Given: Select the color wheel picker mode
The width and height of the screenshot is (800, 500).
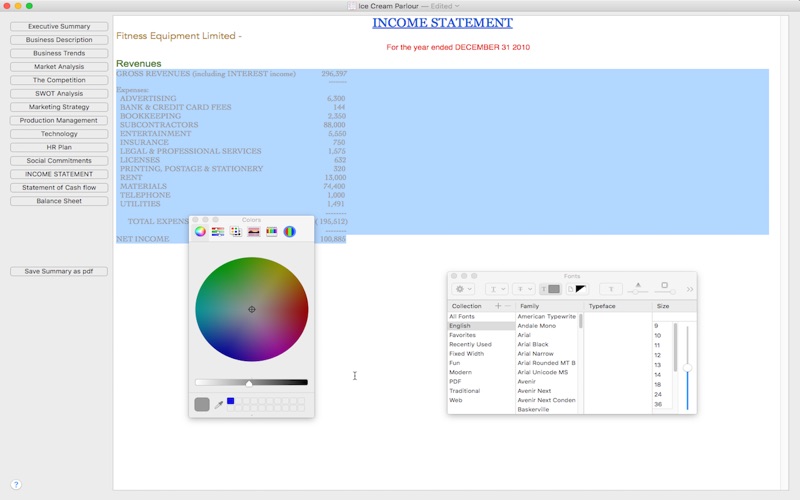Looking at the screenshot, I should [x=200, y=231].
